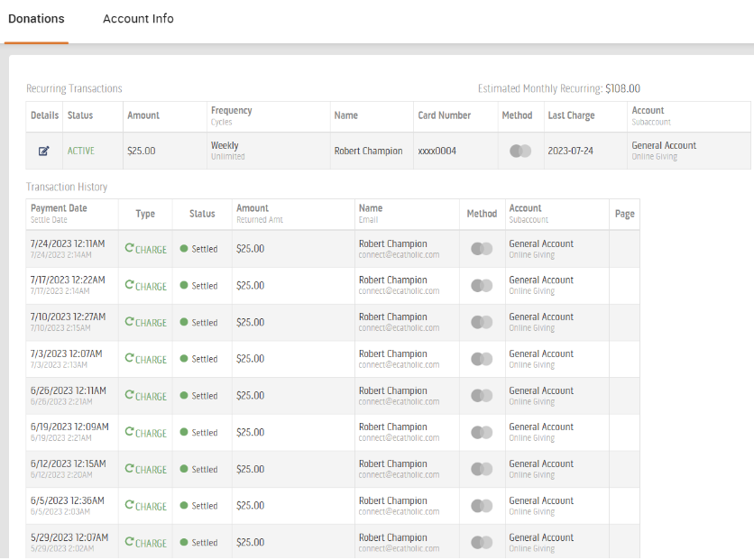754x560 pixels.
Task: Select the Donations tab
Action: pyautogui.click(x=36, y=19)
